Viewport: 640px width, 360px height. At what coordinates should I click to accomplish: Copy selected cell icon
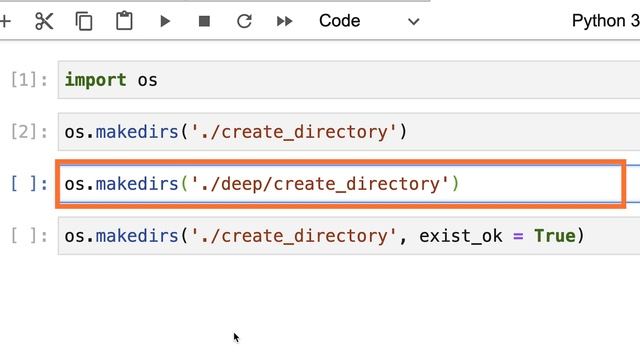coord(84,21)
